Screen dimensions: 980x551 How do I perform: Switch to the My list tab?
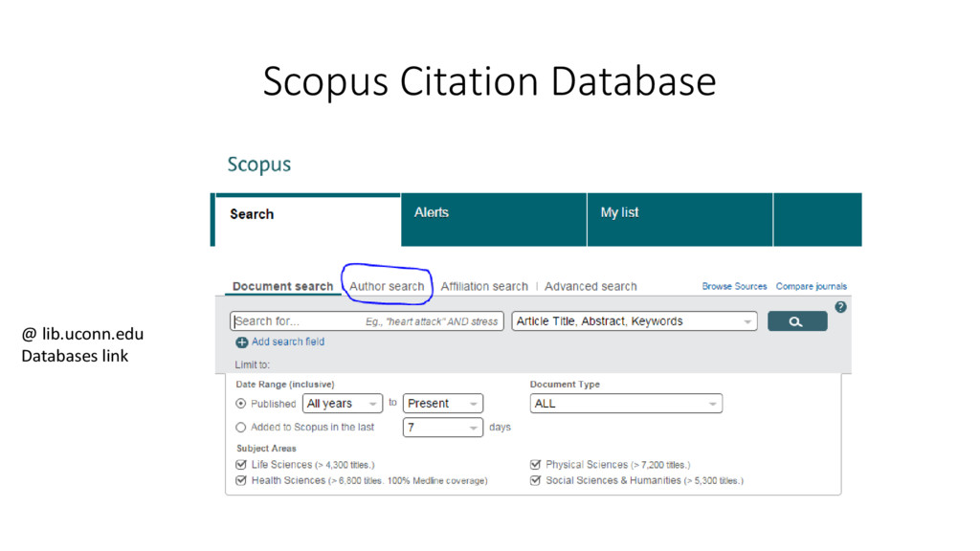(680, 220)
